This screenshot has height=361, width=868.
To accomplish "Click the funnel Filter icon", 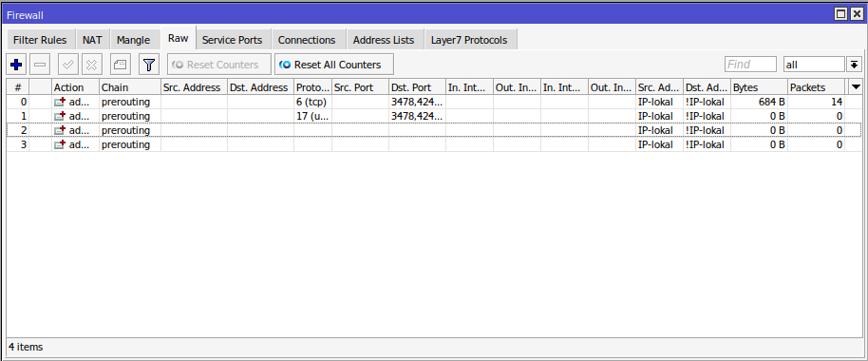I will pos(148,65).
